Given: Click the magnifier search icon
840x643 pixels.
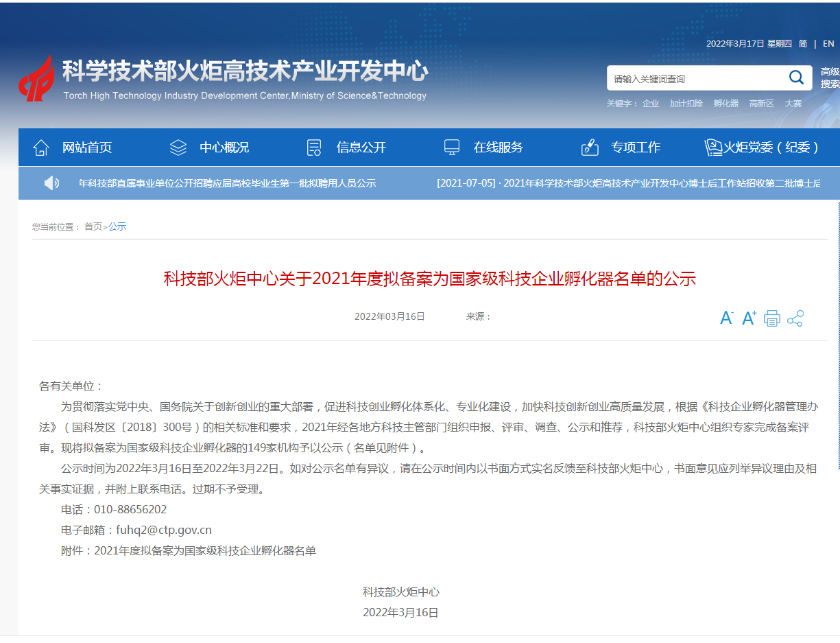Looking at the screenshot, I should click(x=796, y=78).
